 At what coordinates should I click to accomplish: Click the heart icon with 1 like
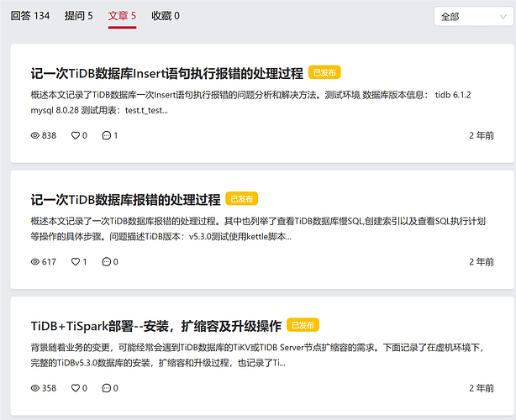click(x=76, y=262)
